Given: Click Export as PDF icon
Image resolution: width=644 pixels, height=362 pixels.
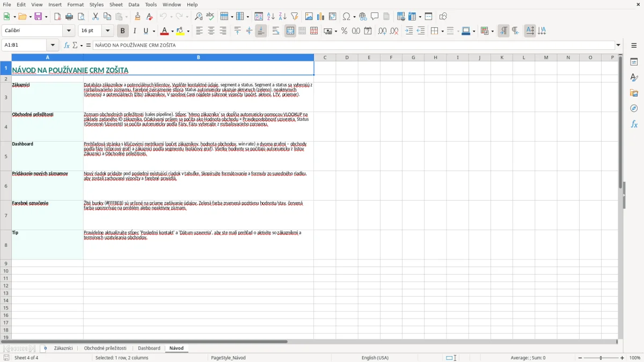Looking at the screenshot, I should [57, 17].
